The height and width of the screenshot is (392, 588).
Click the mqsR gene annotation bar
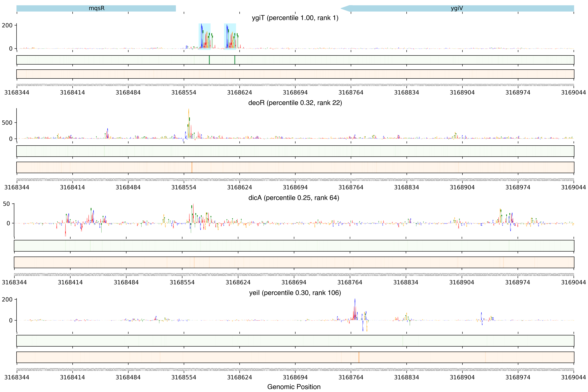96,8
